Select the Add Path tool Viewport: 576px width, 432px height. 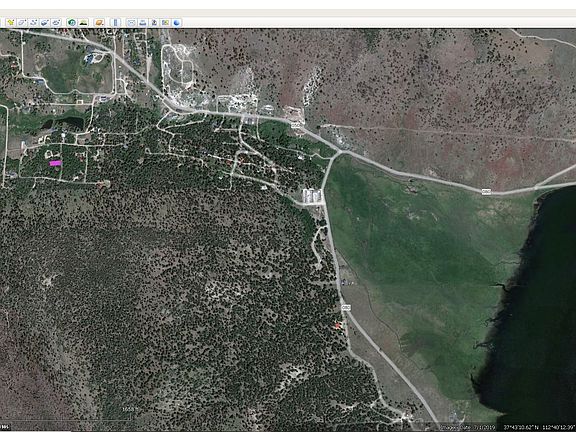(33, 22)
